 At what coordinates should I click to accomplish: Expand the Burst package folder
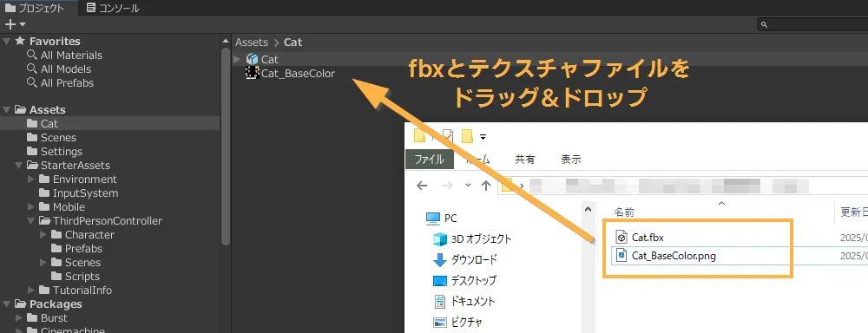(x=19, y=318)
